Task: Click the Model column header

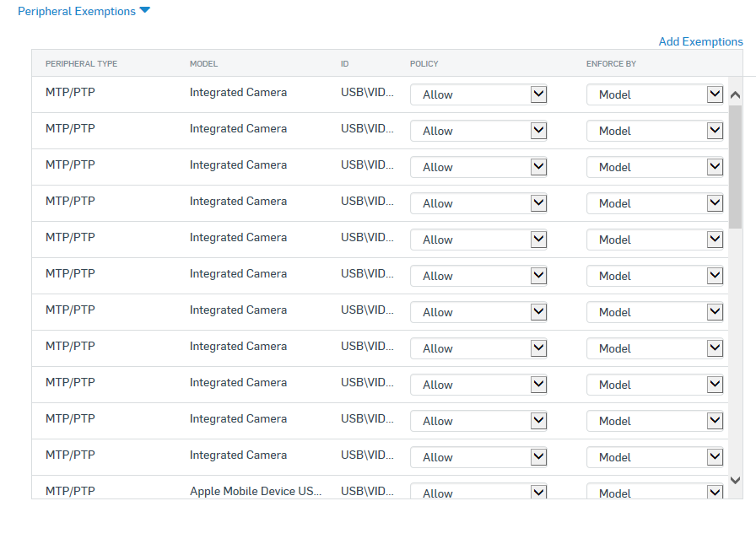Action: tap(203, 63)
